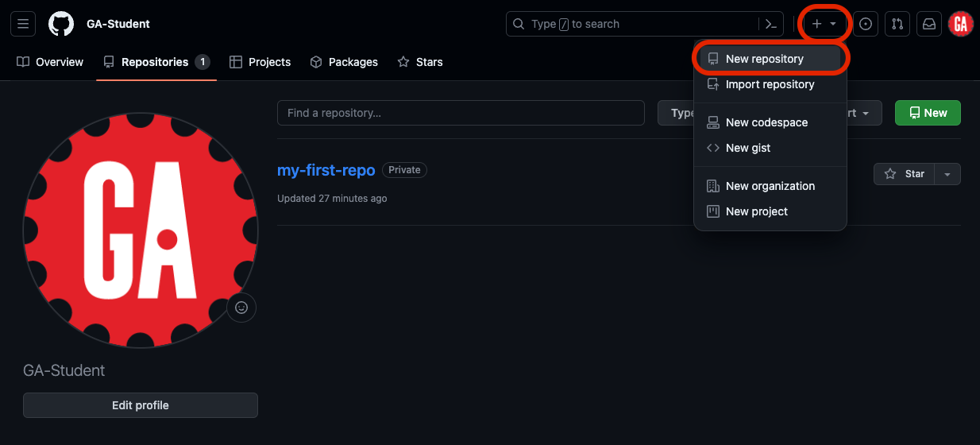The height and width of the screenshot is (445, 980).
Task: Open the Sort dropdown arrow
Action: coord(864,113)
